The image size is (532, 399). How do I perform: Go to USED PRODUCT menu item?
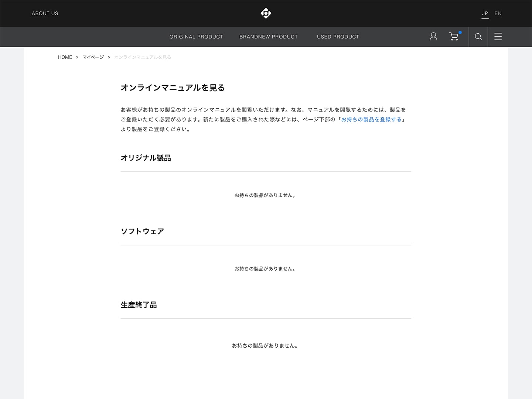pos(338,37)
